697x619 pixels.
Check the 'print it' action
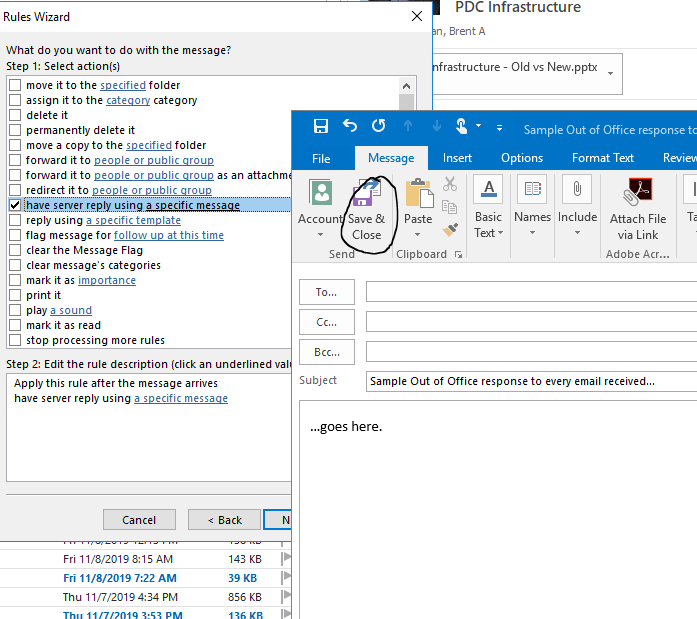15,295
